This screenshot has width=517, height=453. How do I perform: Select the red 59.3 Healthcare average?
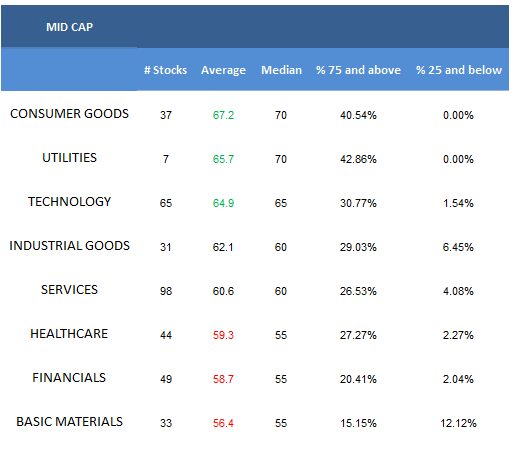pos(223,335)
